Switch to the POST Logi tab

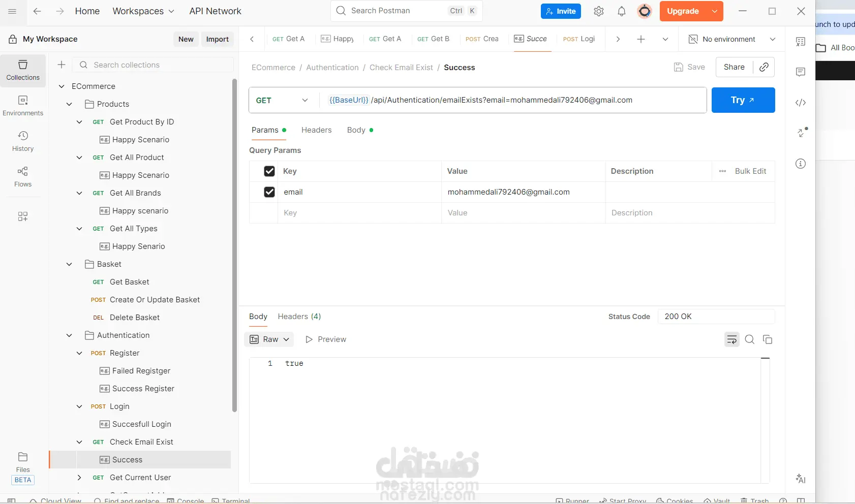(x=579, y=39)
